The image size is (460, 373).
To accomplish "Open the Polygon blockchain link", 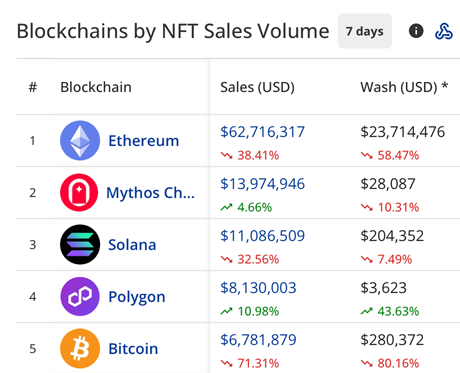I will (x=137, y=297).
